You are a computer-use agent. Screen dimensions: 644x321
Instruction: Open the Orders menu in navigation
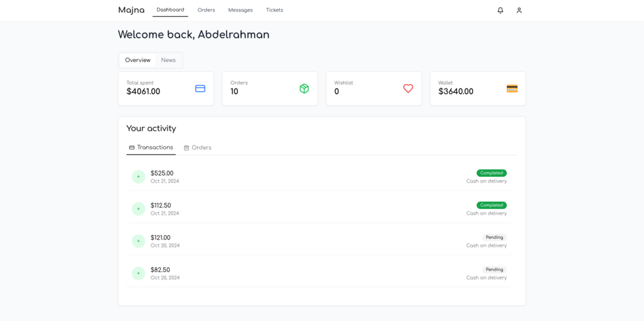point(206,10)
